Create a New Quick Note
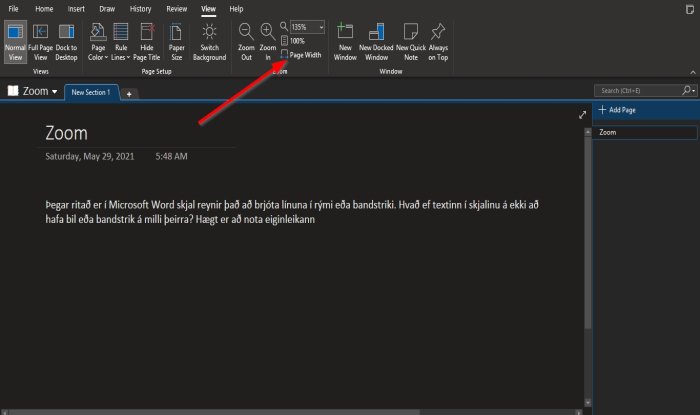The image size is (700, 415). (411, 42)
